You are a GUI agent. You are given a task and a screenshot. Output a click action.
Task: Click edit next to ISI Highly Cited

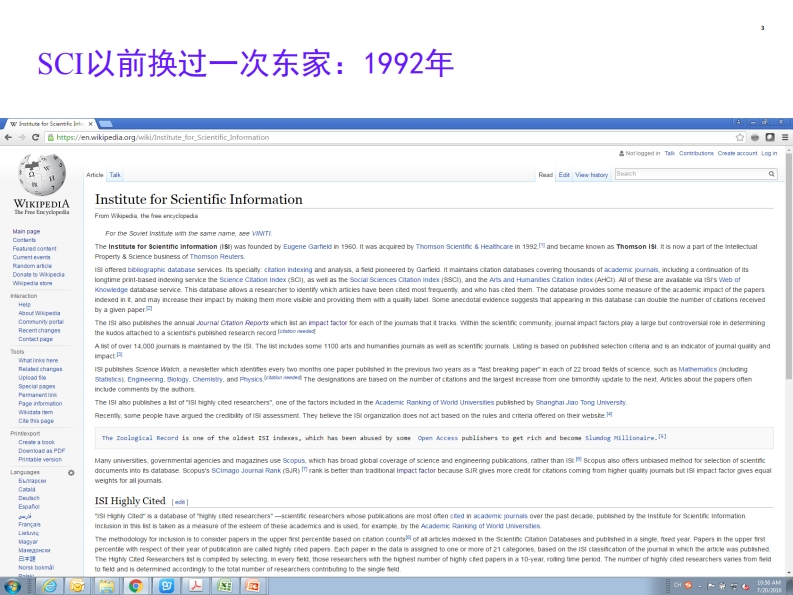(x=180, y=502)
